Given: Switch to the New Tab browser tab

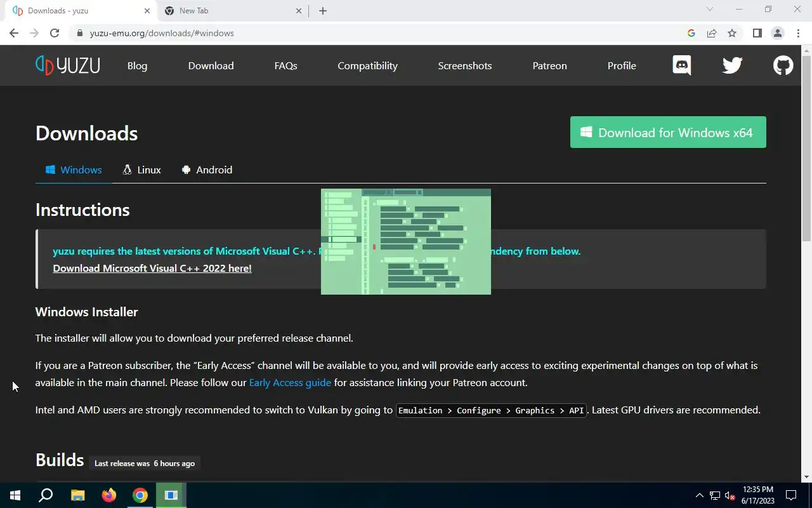Looking at the screenshot, I should (x=233, y=11).
